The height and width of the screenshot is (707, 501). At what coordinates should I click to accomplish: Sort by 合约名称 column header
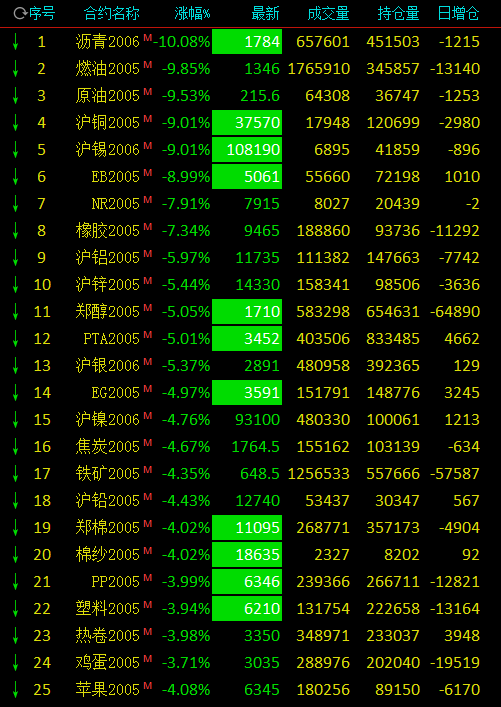(111, 14)
